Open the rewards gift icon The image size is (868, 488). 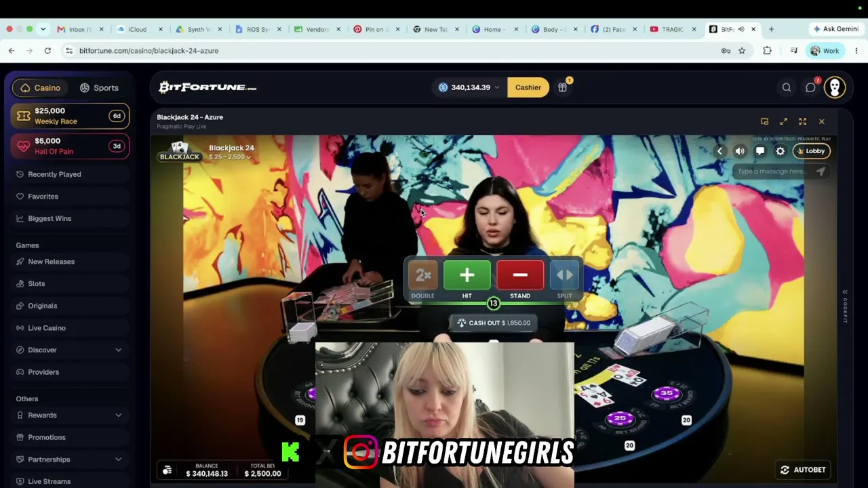point(563,87)
